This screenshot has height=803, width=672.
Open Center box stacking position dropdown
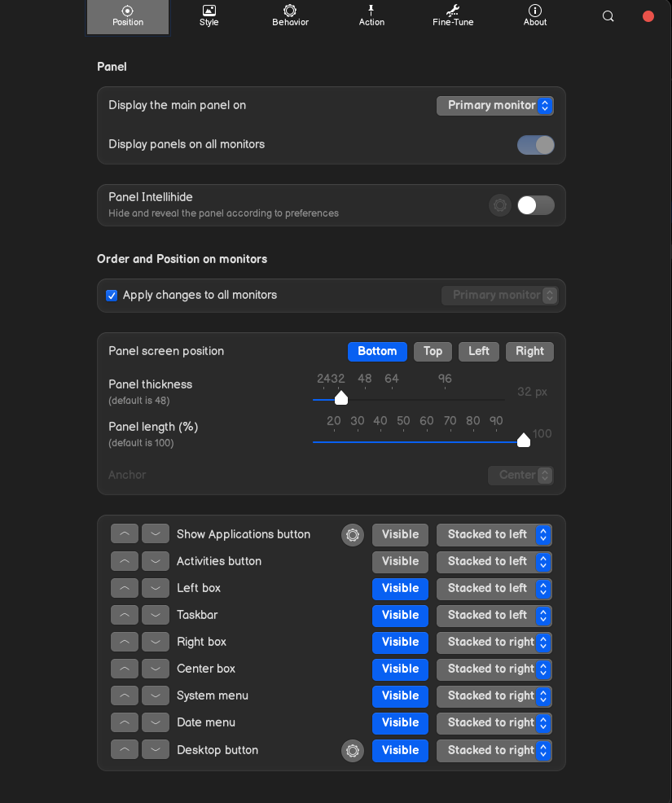494,669
